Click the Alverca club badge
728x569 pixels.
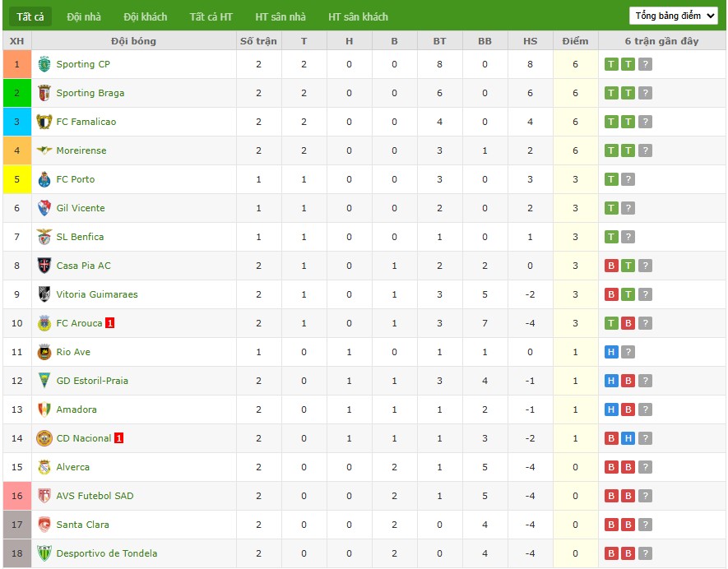pyautogui.click(x=44, y=467)
